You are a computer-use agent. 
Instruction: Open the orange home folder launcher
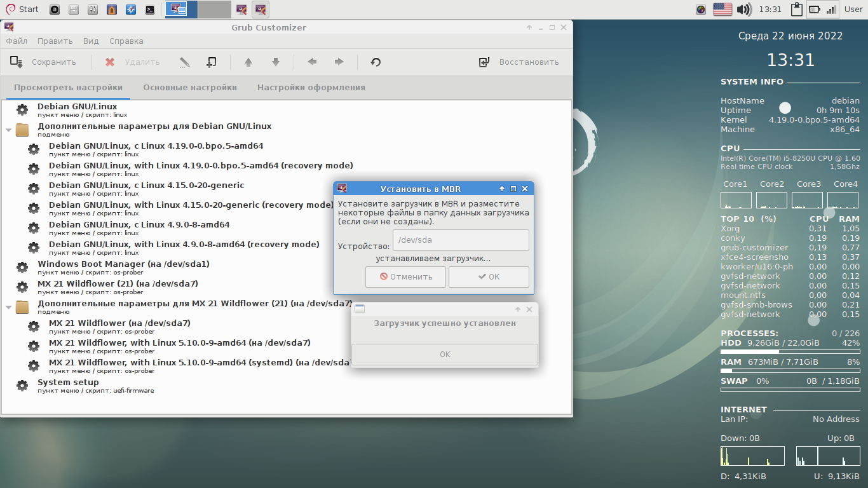[111, 10]
